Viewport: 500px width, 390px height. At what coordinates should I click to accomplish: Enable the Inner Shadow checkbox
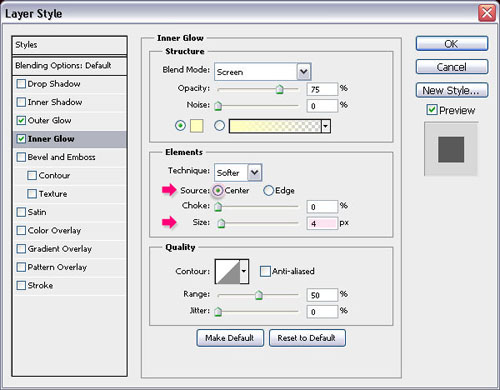[21, 102]
